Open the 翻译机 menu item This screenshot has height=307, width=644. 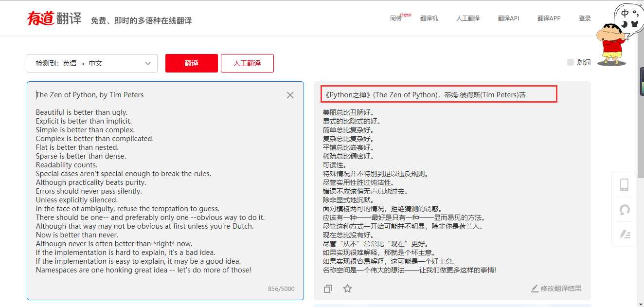pos(429,18)
